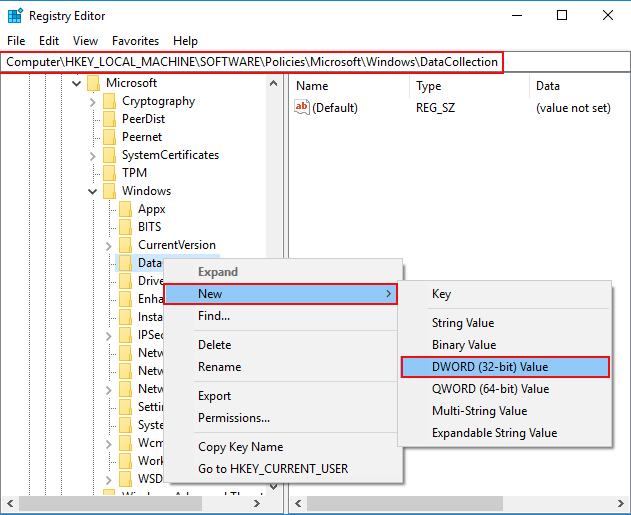Click the Registry Editor app icon in title bar
This screenshot has width=631, height=515.
coord(15,16)
